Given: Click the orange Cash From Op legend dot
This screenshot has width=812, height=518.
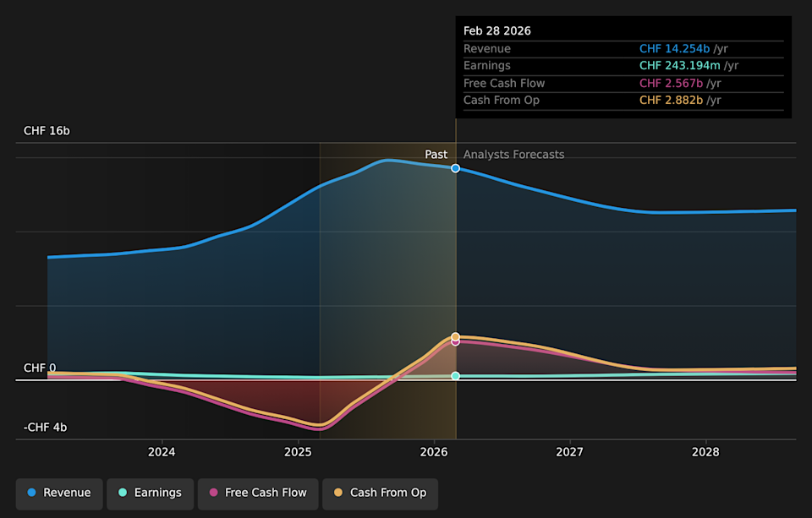Looking at the screenshot, I should 339,493.
